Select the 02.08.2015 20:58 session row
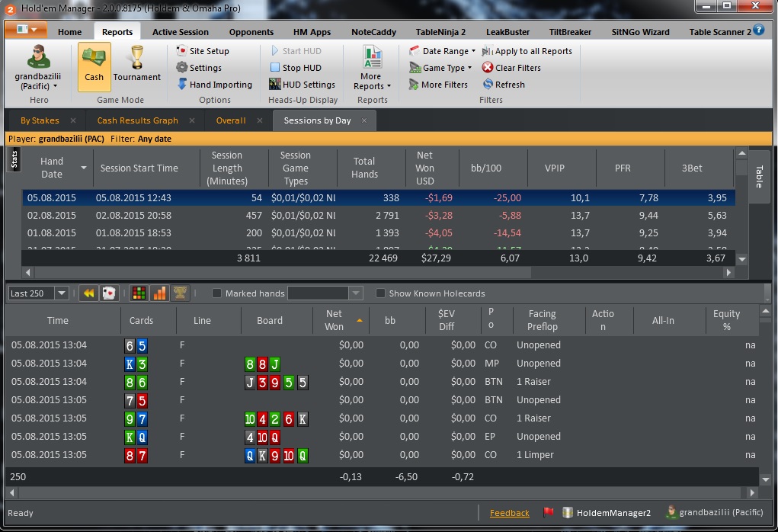The width and height of the screenshot is (778, 532). (378, 216)
